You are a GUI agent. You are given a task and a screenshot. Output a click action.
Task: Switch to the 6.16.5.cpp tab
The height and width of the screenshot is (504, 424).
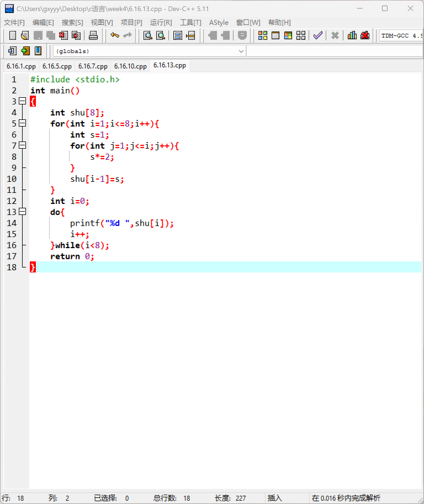point(57,66)
